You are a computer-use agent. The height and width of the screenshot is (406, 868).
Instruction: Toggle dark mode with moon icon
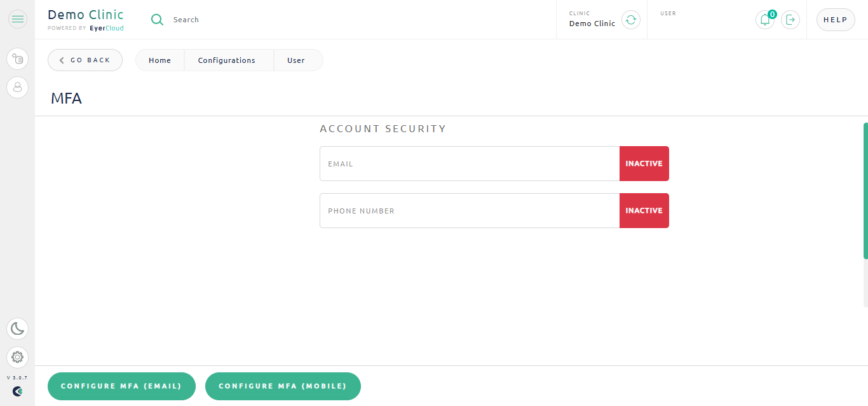pyautogui.click(x=17, y=328)
